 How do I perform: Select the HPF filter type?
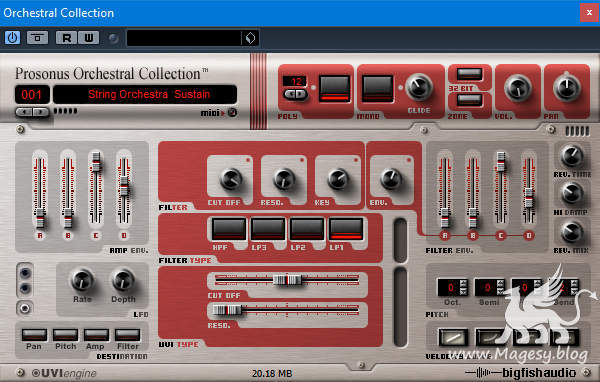click(x=229, y=229)
